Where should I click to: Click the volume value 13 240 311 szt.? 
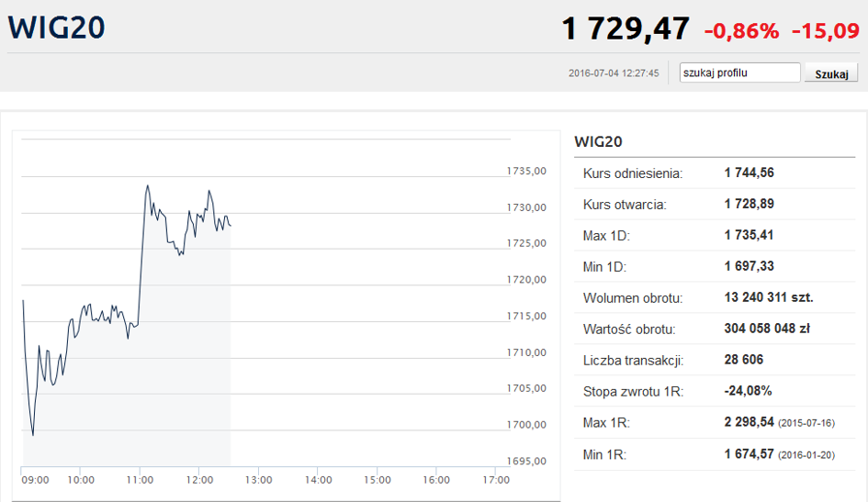pyautogui.click(x=769, y=297)
